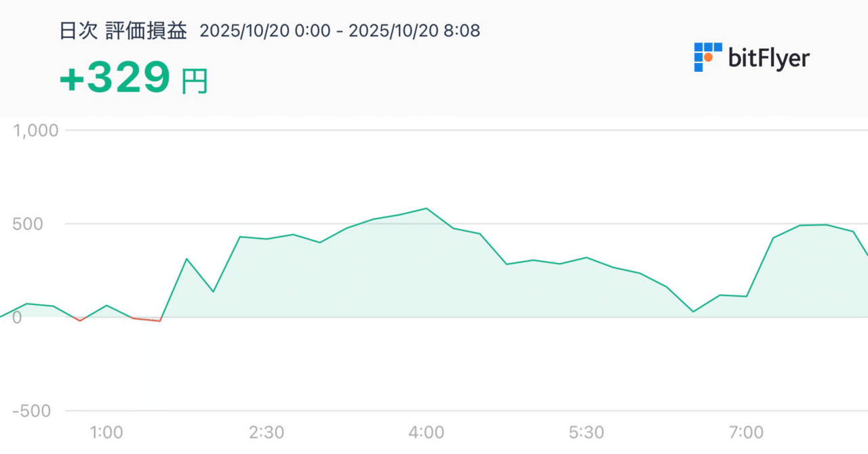Click the date range 2025/10/20 0:00 - 8:08
The width and height of the screenshot is (868, 454).
click(x=340, y=31)
